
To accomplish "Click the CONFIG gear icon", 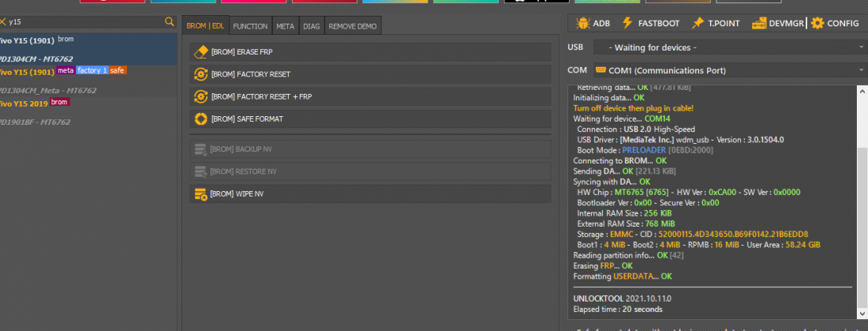I will pyautogui.click(x=817, y=23).
